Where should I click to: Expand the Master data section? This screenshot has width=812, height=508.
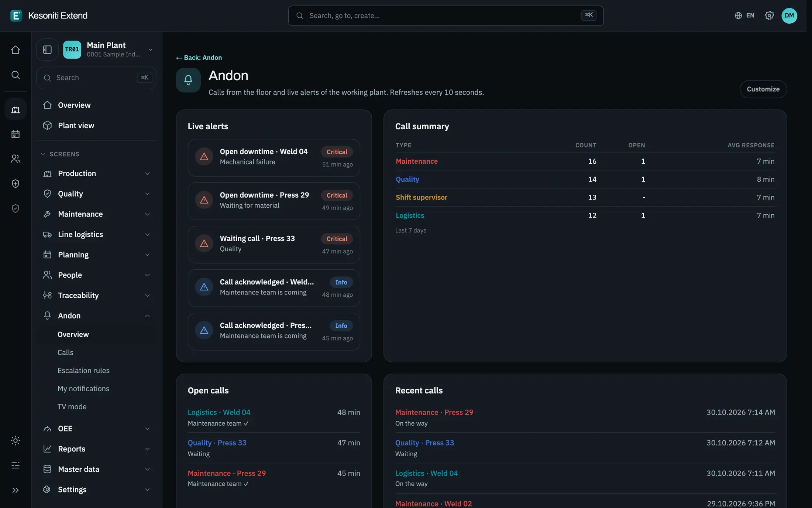coord(97,469)
